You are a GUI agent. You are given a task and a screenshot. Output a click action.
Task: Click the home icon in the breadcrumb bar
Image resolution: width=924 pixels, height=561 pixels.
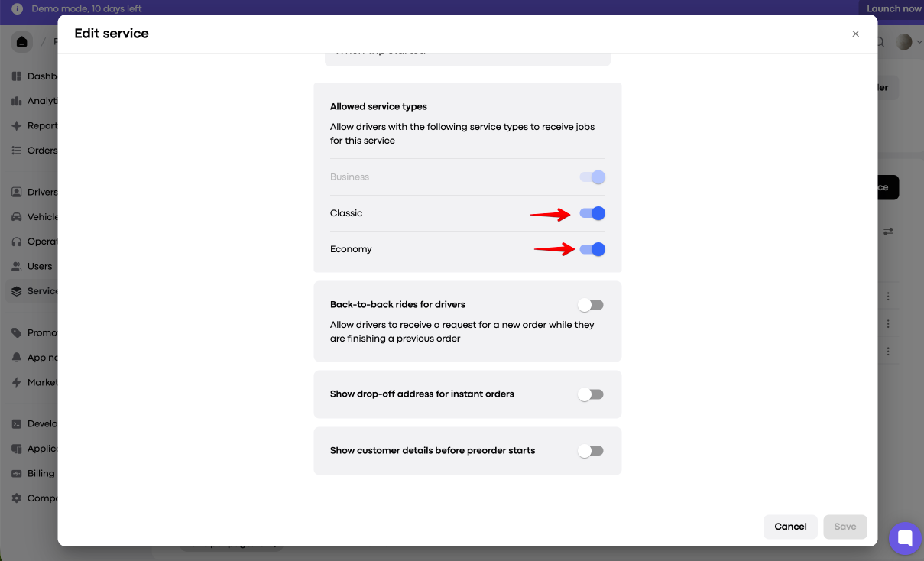pos(21,42)
